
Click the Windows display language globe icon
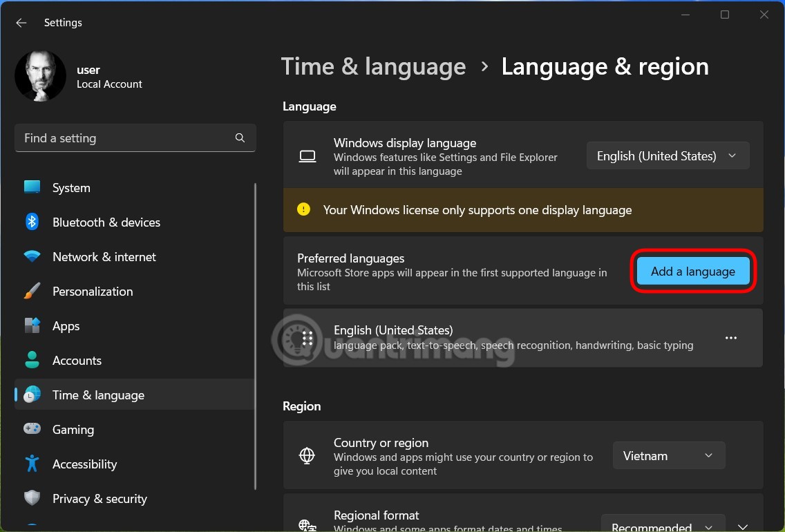(308, 155)
